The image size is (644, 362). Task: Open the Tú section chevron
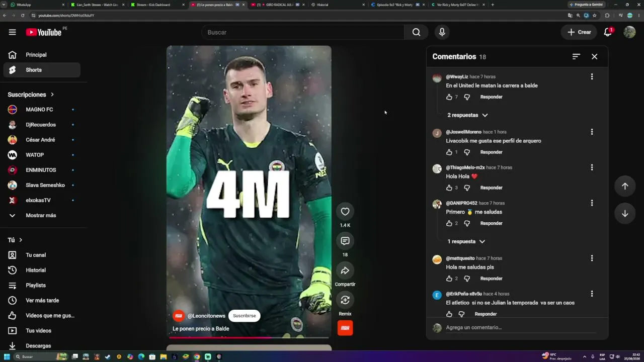click(x=21, y=240)
